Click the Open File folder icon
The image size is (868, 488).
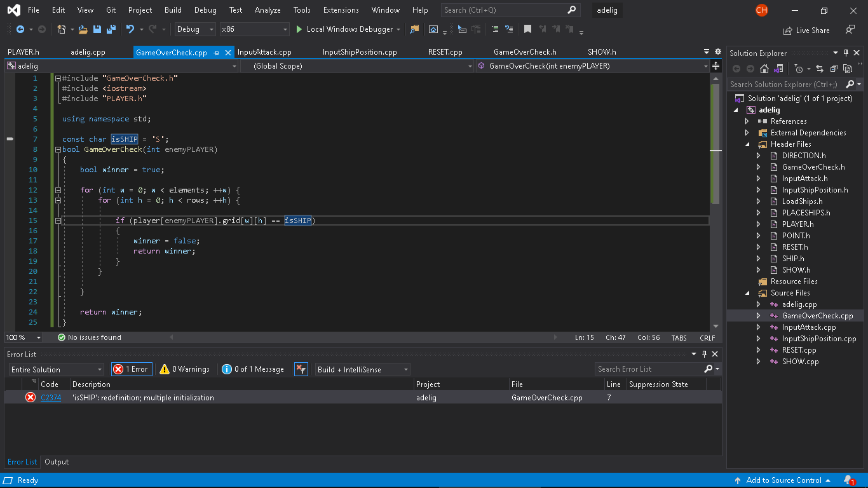pos(83,29)
